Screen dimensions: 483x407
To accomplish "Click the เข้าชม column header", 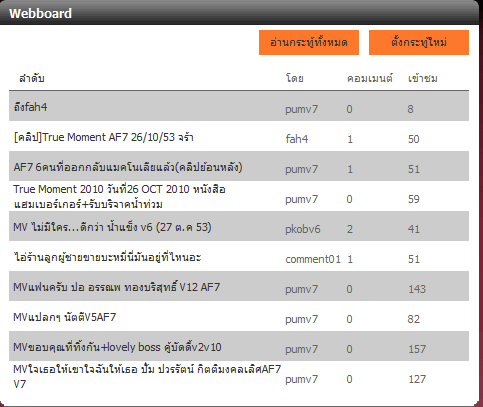I will coord(423,78).
